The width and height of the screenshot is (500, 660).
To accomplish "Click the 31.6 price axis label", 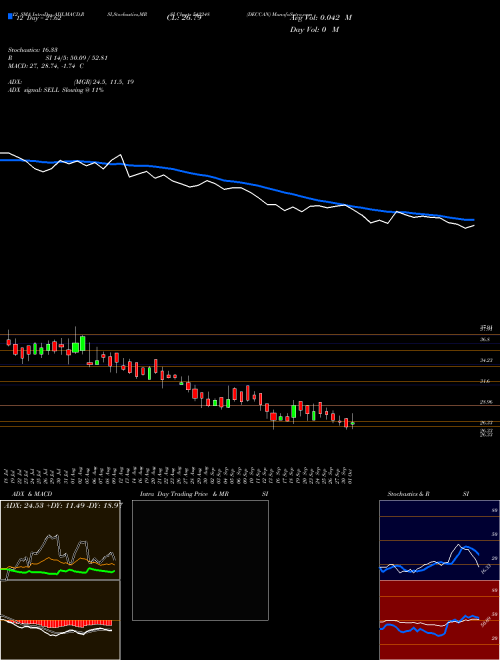I will pyautogui.click(x=485, y=381).
